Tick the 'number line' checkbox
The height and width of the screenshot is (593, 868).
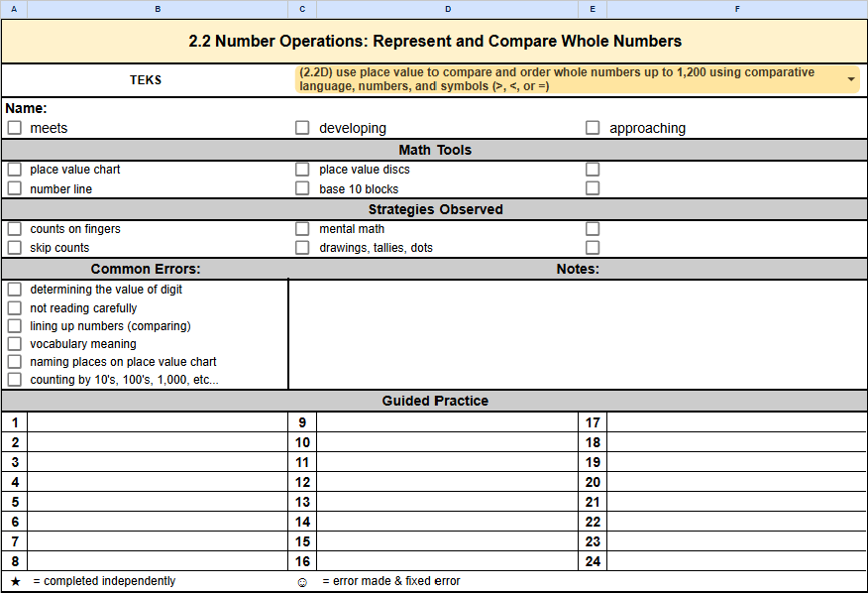tap(15, 188)
